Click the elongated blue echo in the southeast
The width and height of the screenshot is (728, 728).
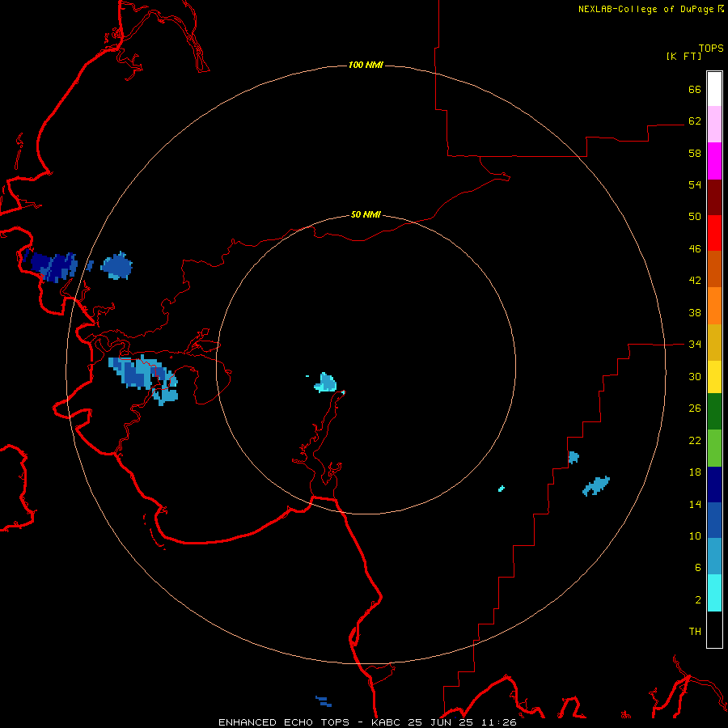tap(596, 485)
